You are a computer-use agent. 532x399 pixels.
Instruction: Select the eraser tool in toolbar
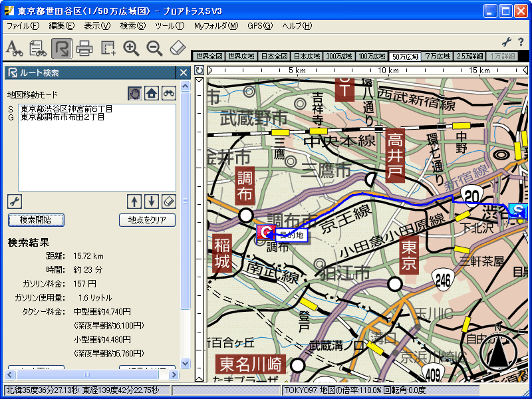pos(178,48)
